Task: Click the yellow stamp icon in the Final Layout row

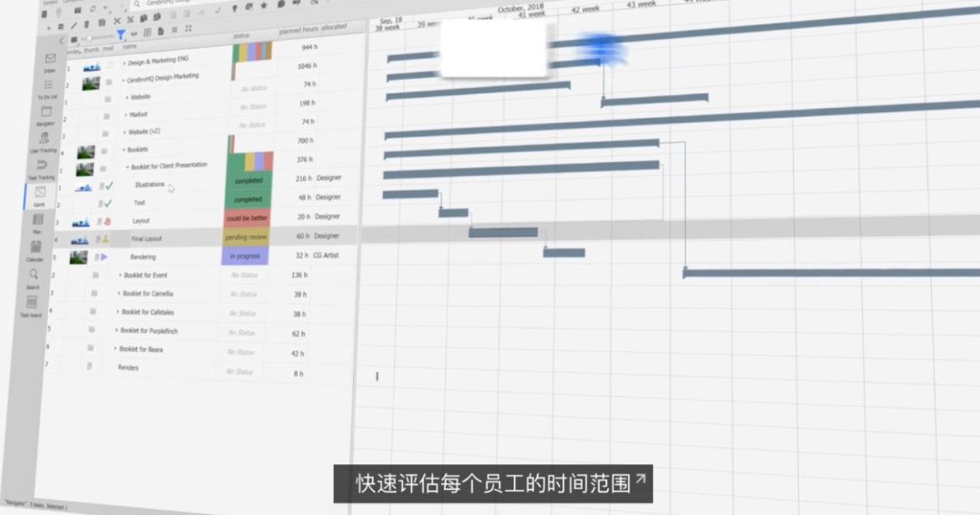Action: (x=105, y=239)
